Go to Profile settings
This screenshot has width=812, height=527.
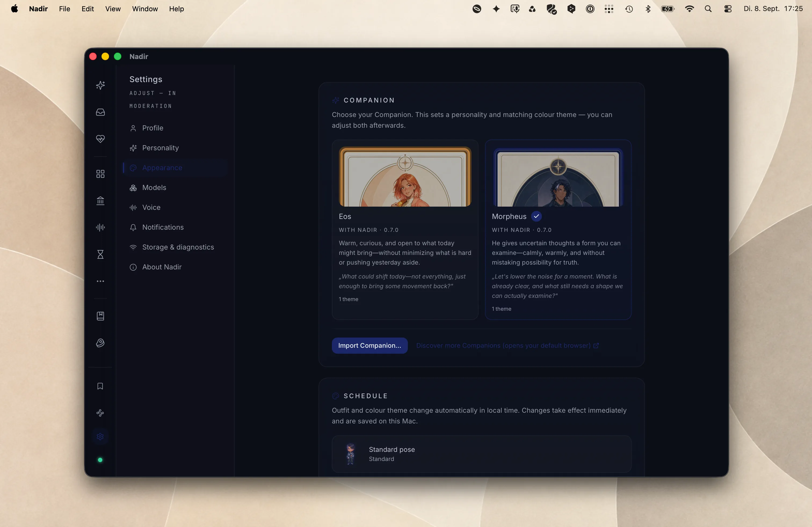175,128
